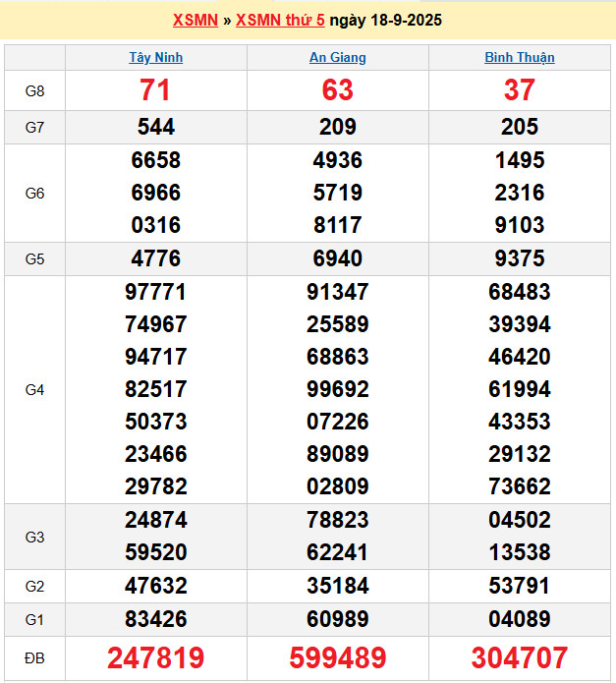Click the An Giang special prize 599489
616x683 pixels.
point(337,657)
